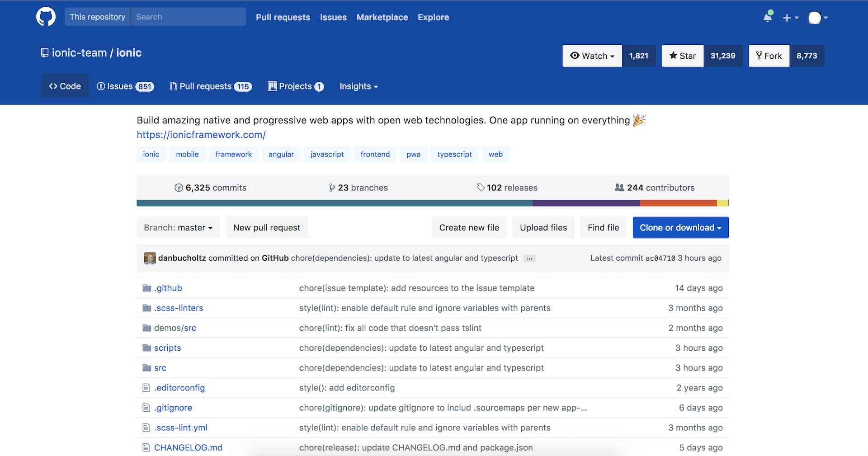Click the .gitignore file icon

point(146,408)
